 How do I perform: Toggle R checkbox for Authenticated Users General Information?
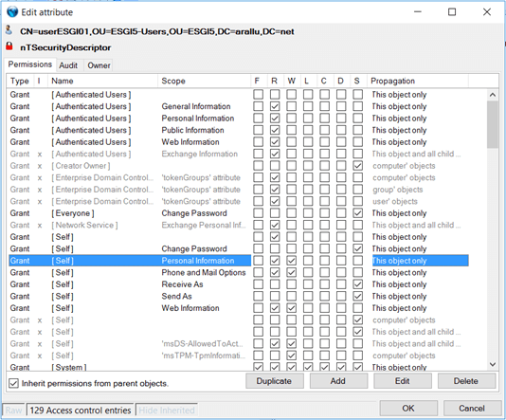275,106
